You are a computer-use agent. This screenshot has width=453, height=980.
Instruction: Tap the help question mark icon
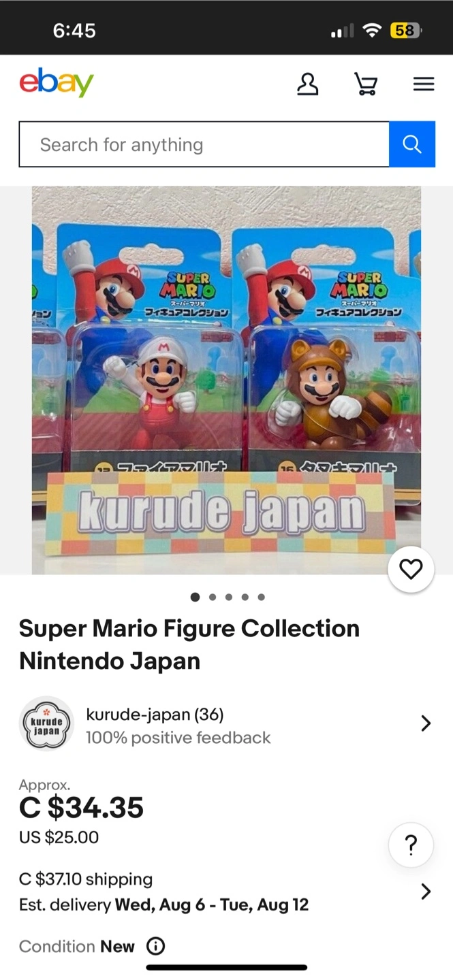[x=411, y=845]
